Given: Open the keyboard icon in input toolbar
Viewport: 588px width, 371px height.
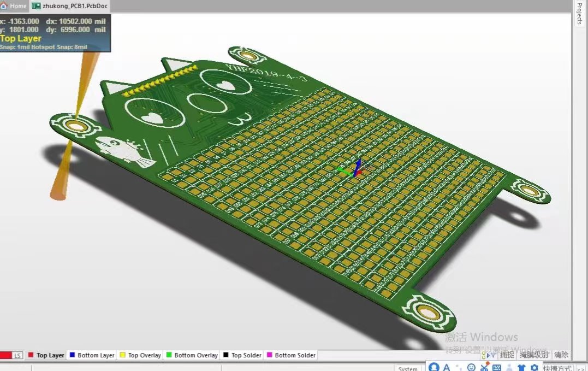Looking at the screenshot, I should [x=497, y=368].
